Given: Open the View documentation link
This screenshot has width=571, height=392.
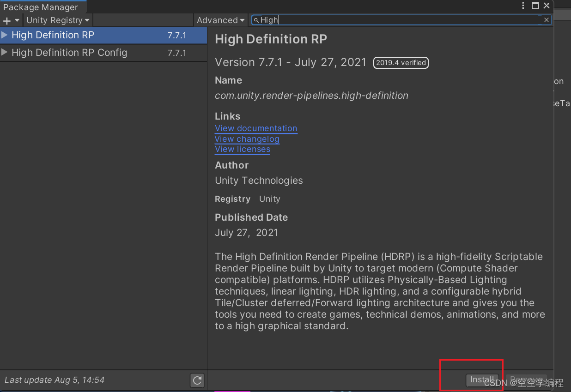Looking at the screenshot, I should coord(256,128).
